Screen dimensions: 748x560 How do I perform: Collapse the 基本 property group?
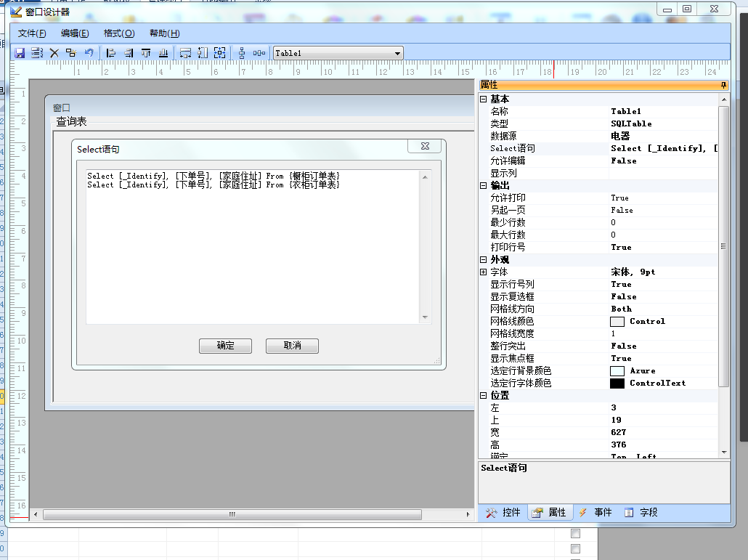pyautogui.click(x=484, y=99)
